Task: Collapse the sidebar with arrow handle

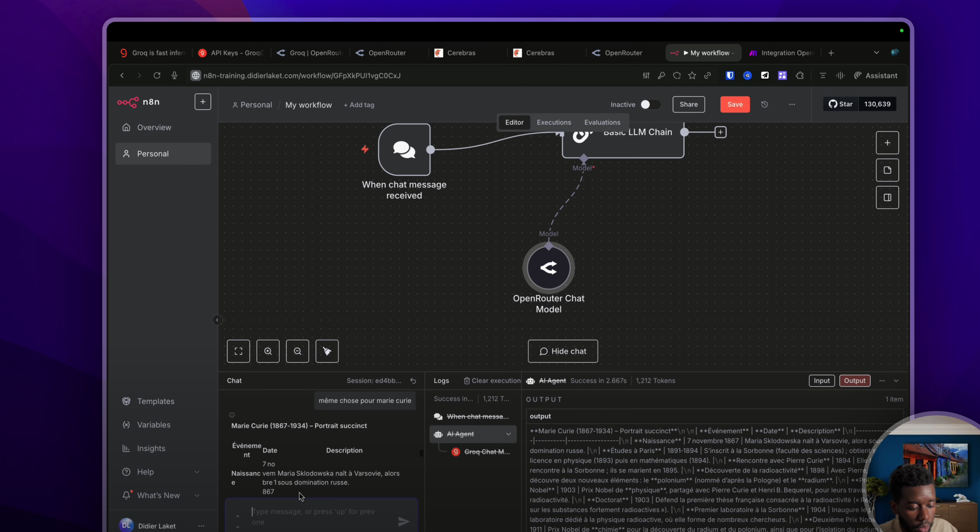Action: 217,320
